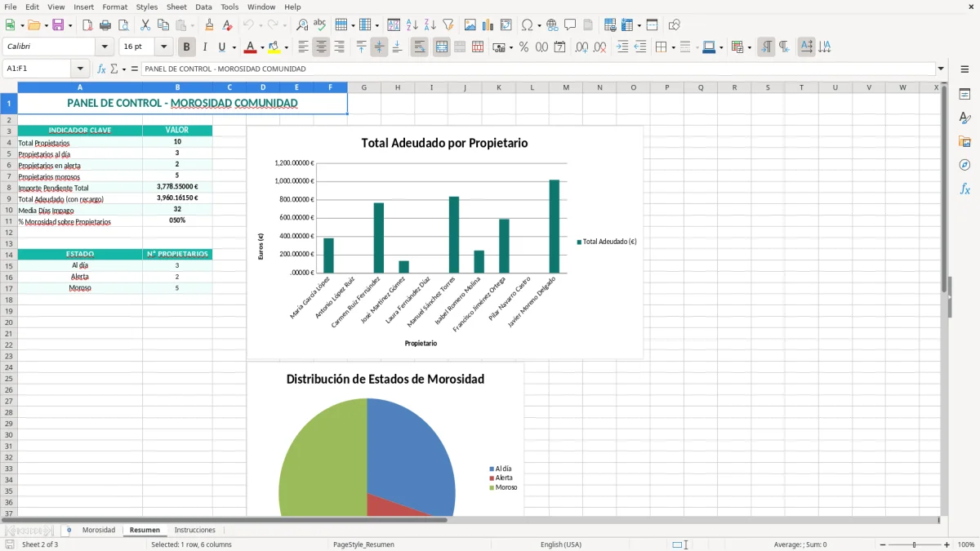Toggle Align Right
The height and width of the screenshot is (551, 980).
339,47
